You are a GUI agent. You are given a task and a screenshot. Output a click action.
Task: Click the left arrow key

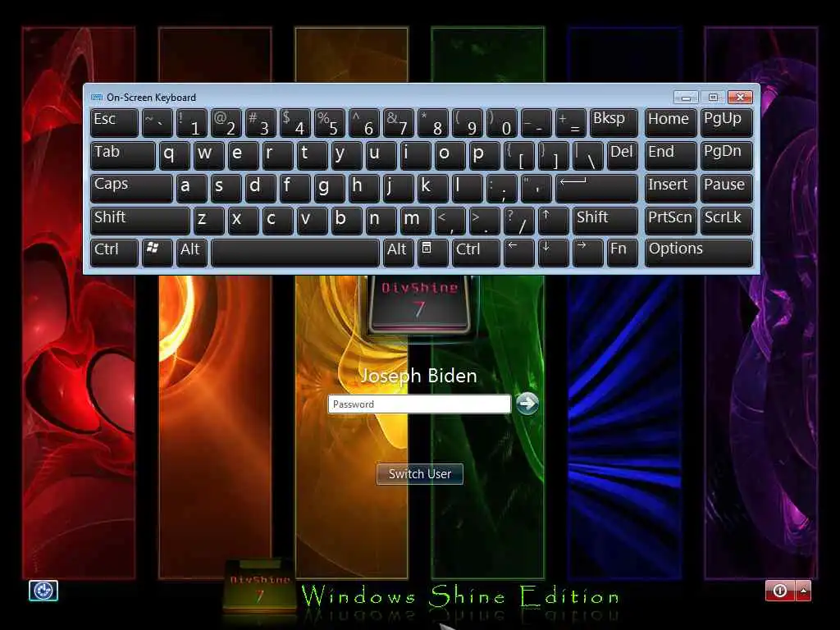tap(518, 253)
